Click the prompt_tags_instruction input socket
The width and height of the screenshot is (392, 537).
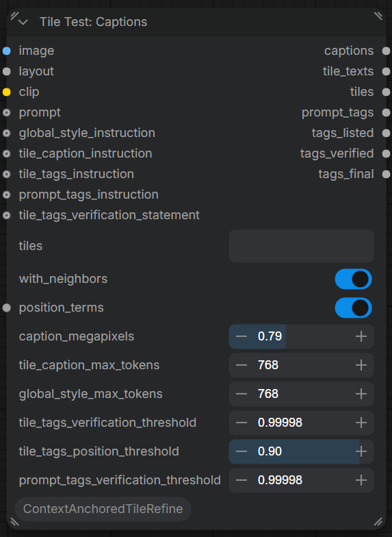(7, 195)
